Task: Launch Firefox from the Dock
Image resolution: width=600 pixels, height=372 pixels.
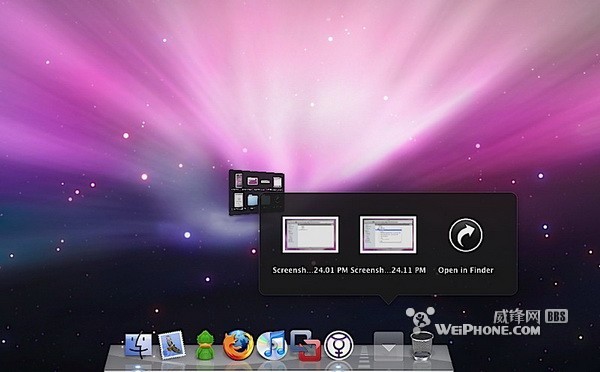Action: pyautogui.click(x=238, y=345)
